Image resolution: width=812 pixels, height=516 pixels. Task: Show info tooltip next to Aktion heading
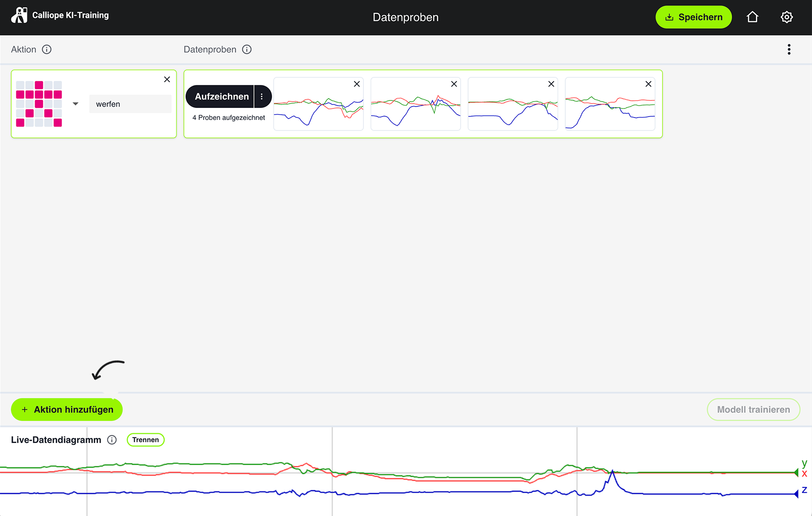click(x=46, y=50)
